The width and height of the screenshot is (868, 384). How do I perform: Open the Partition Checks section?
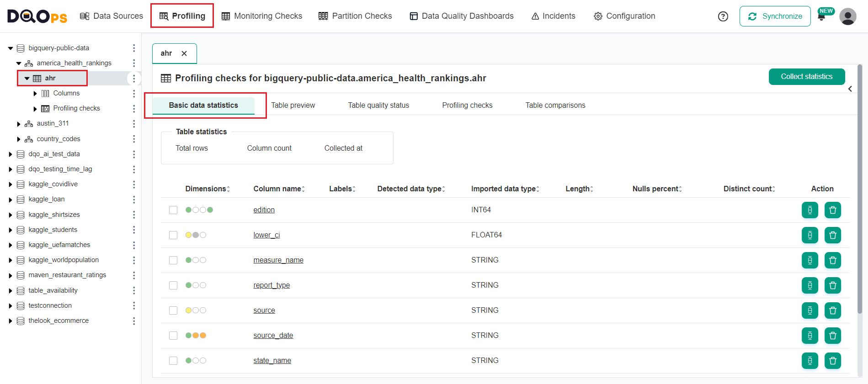tap(355, 16)
